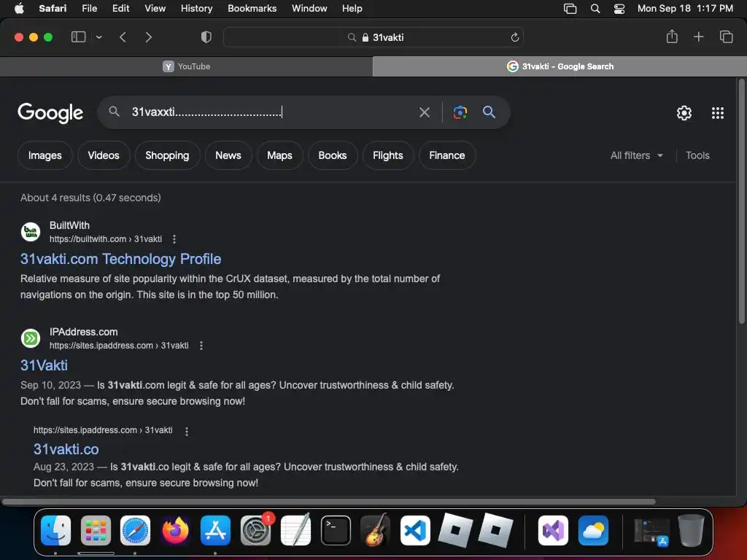This screenshot has width=747, height=560.
Task: Launch GarageBand from the Dock
Action: click(x=376, y=530)
